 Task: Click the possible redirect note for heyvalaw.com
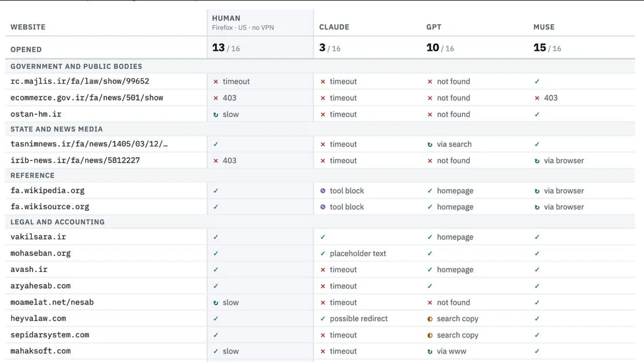(359, 319)
